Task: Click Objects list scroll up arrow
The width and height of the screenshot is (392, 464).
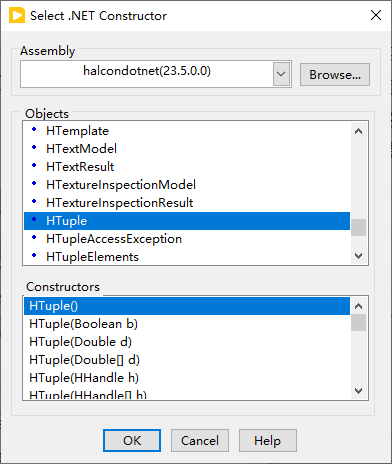Action: coord(359,131)
